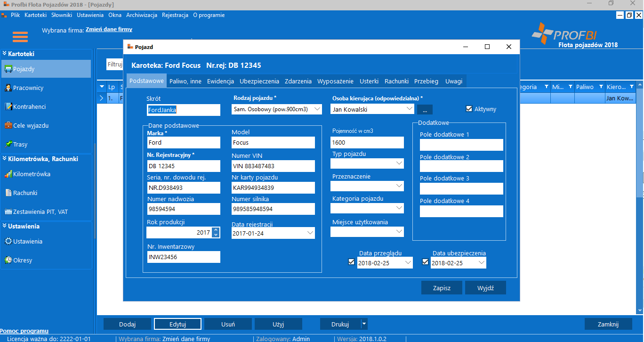Image resolution: width=644 pixels, height=342 pixels.
Task: Select Trasy in the sidebar
Action: point(46,144)
